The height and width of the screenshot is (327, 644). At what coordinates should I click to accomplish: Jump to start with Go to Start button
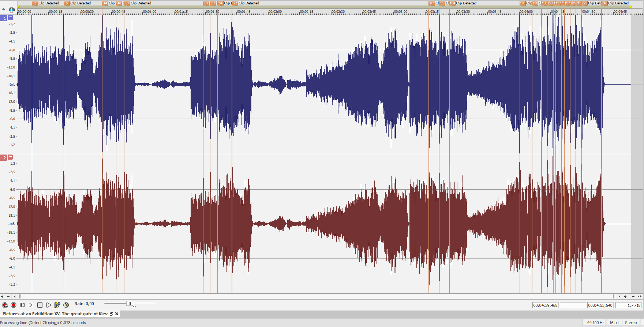[x=22, y=305]
